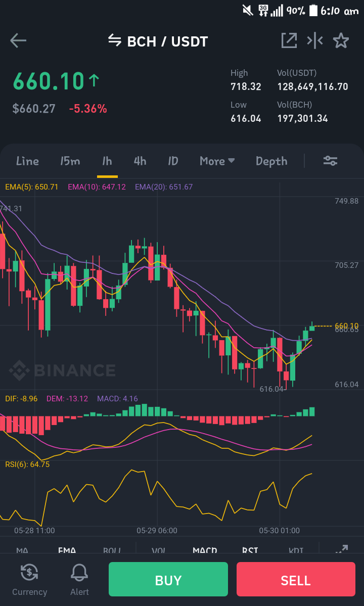Viewport: 364px width, 606px height.
Task: Expand chart to fullscreen
Action: coord(342,549)
